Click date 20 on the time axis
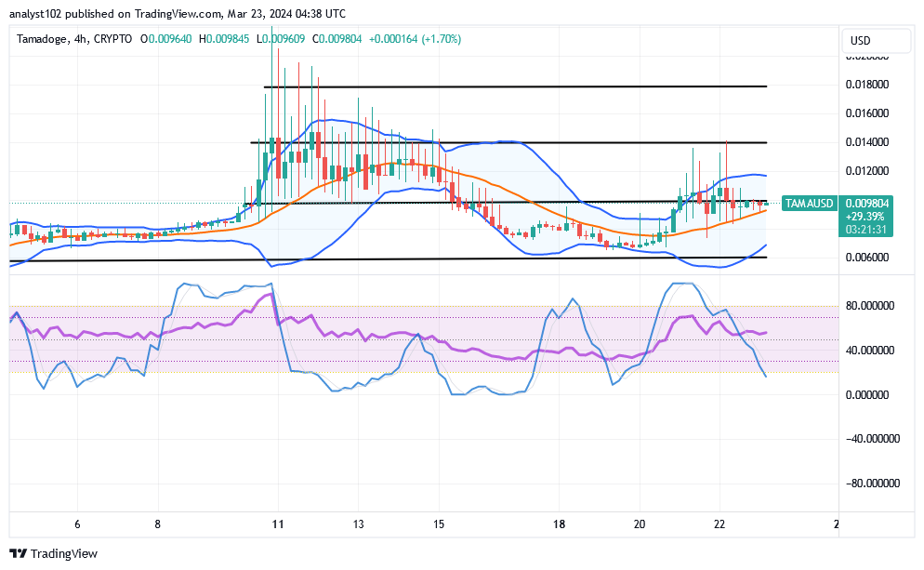Screen dimensions: 924x570 click(x=640, y=524)
